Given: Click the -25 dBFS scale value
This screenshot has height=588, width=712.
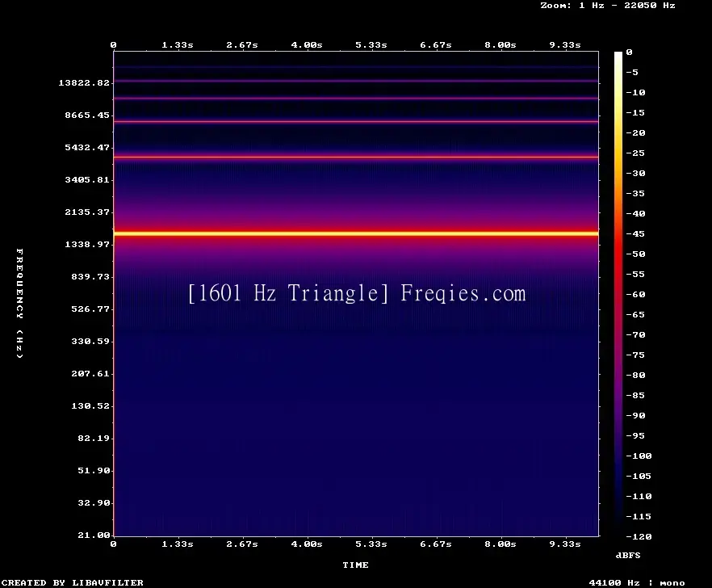Looking at the screenshot, I should click(x=635, y=153).
